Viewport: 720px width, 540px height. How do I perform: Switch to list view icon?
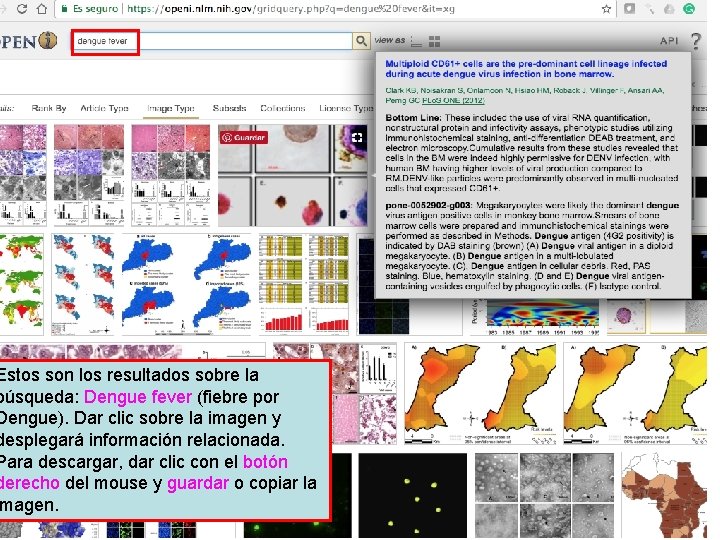[x=416, y=42]
